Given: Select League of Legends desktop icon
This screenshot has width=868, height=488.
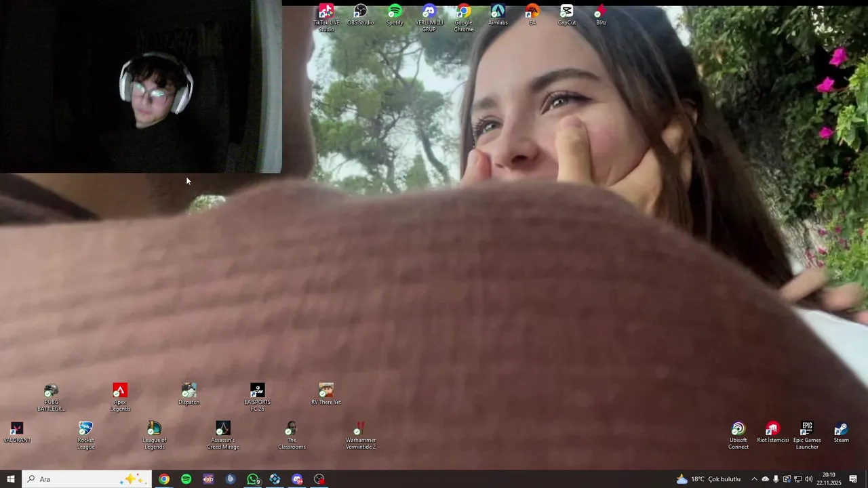Looking at the screenshot, I should point(155,436).
